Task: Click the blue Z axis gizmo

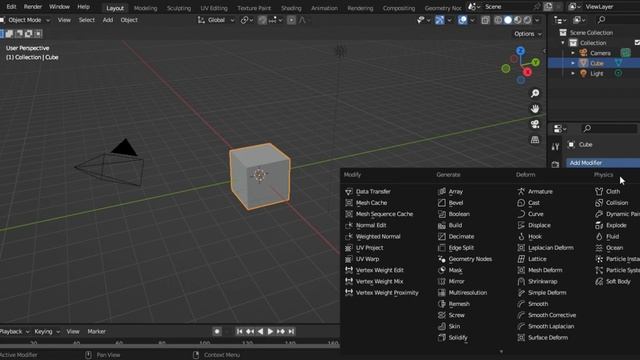Action: (520, 51)
